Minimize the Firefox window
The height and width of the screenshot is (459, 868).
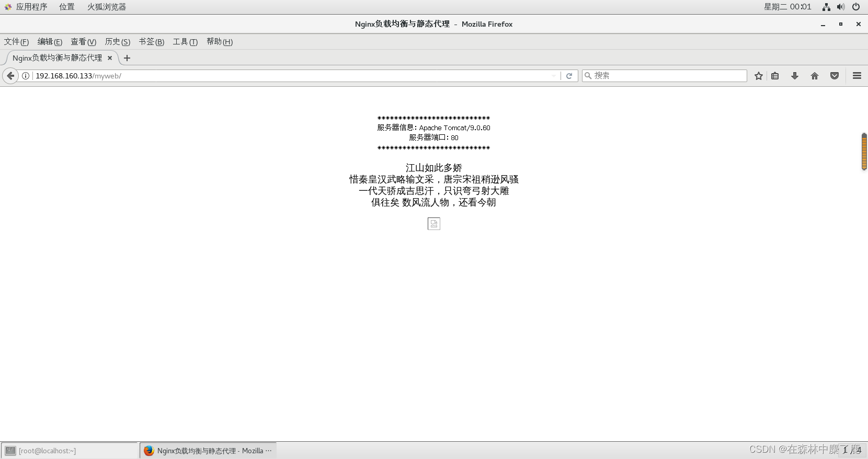click(x=823, y=24)
